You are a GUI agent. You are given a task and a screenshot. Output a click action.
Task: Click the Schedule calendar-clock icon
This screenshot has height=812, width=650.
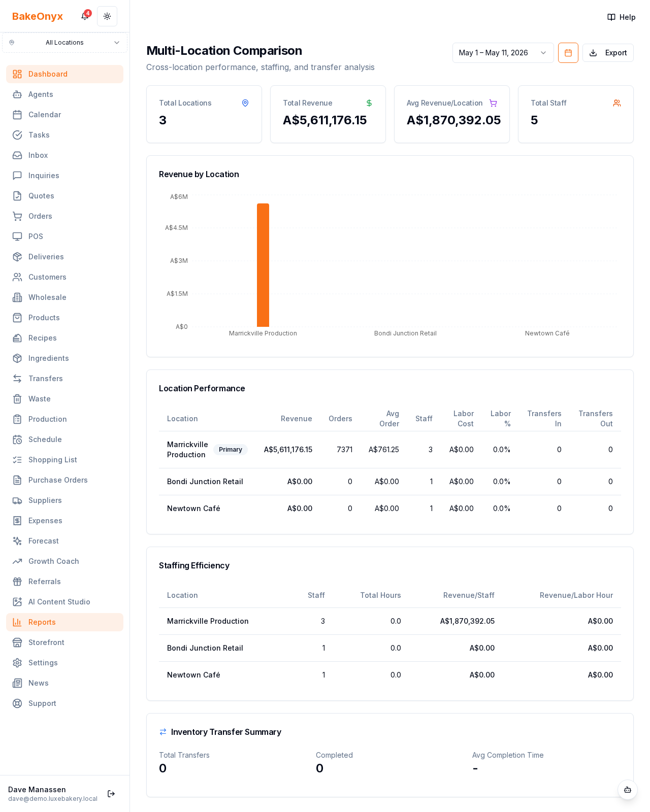pyautogui.click(x=17, y=439)
